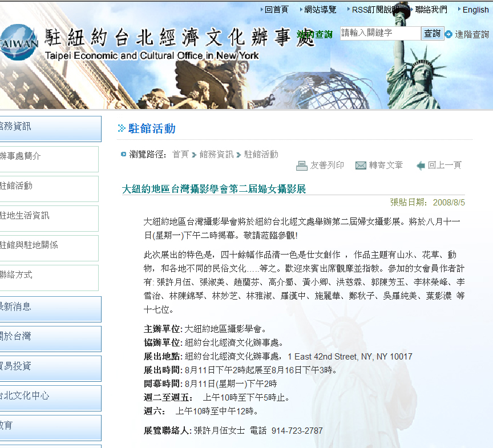This screenshot has height=448, width=493.
Task: Open 回首頁 in the top navigation
Action: coord(277,9)
